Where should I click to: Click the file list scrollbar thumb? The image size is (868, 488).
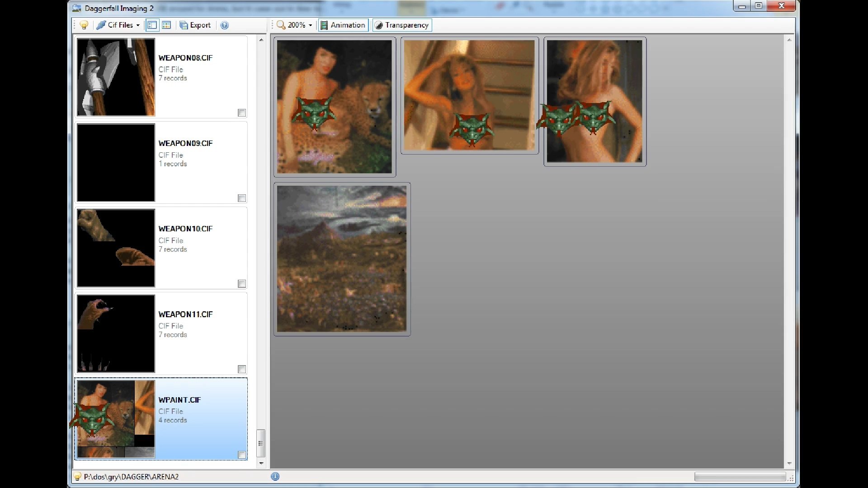[x=261, y=443]
